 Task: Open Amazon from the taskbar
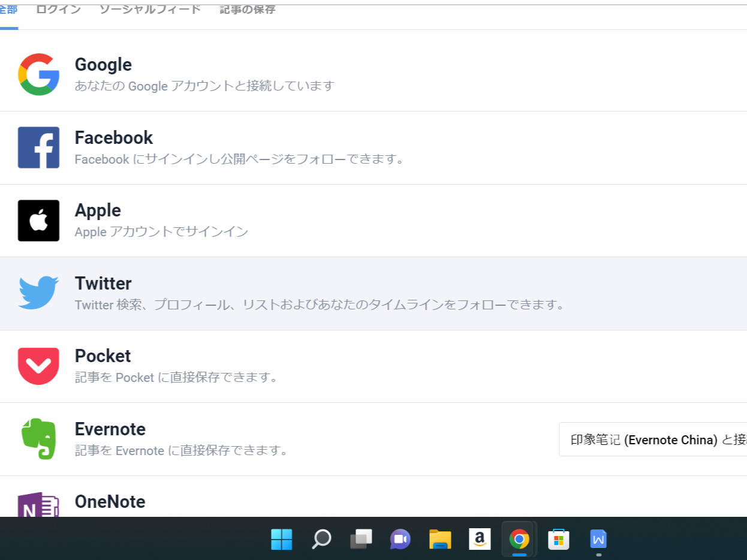[480, 539]
